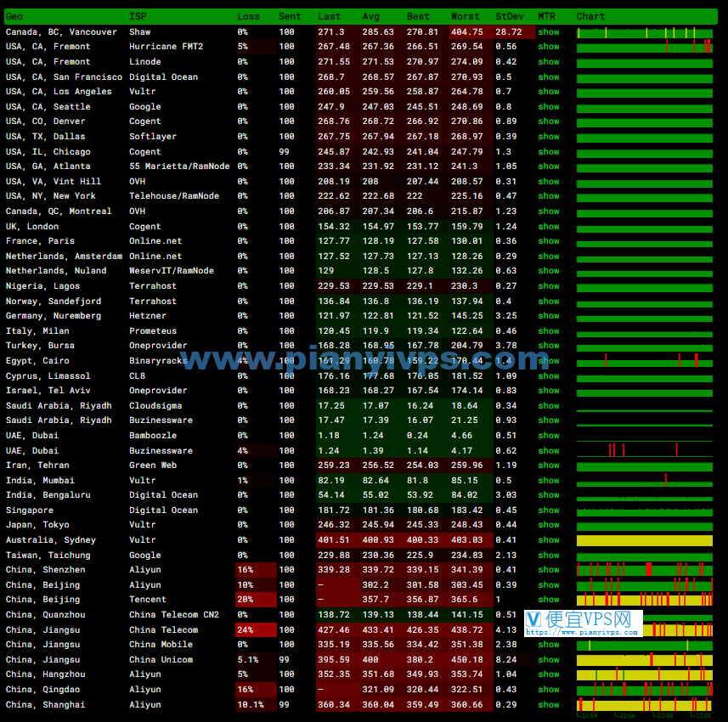Open show link for Montreal OVH
The height and width of the screenshot is (722, 728).
pos(548,212)
